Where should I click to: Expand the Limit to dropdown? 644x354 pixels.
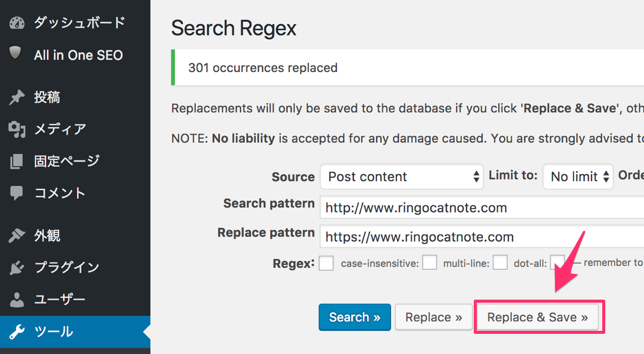578,177
